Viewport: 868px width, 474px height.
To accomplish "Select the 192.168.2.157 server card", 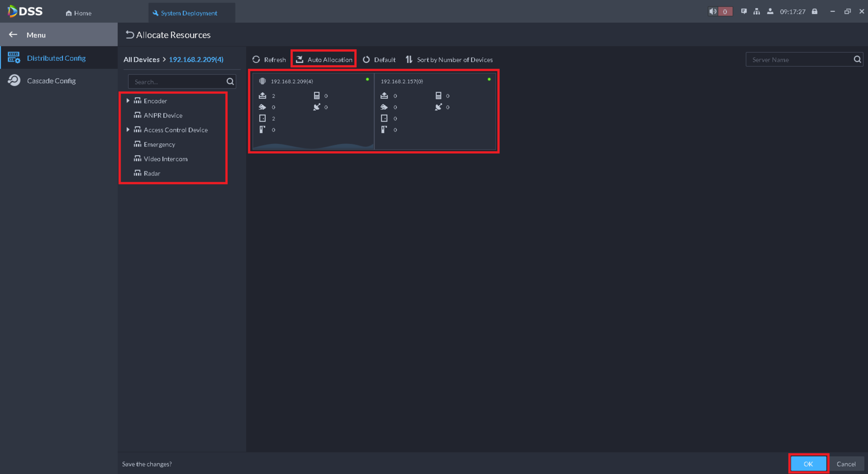I will coord(435,111).
